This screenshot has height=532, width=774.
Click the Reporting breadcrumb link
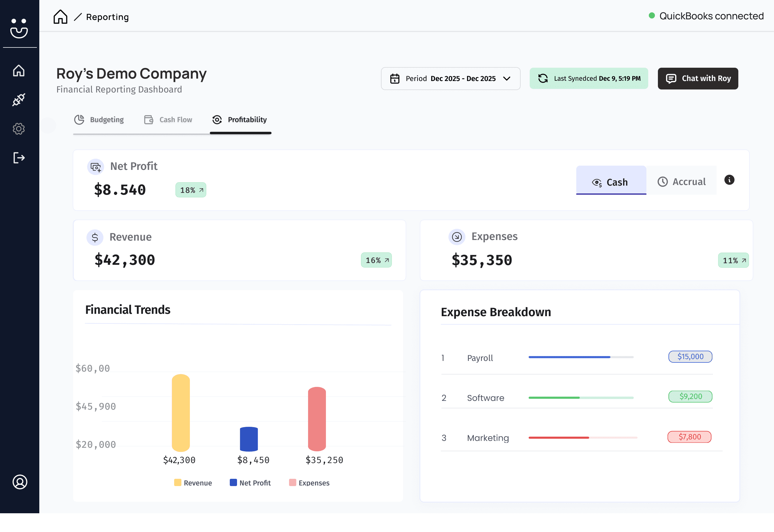(107, 17)
